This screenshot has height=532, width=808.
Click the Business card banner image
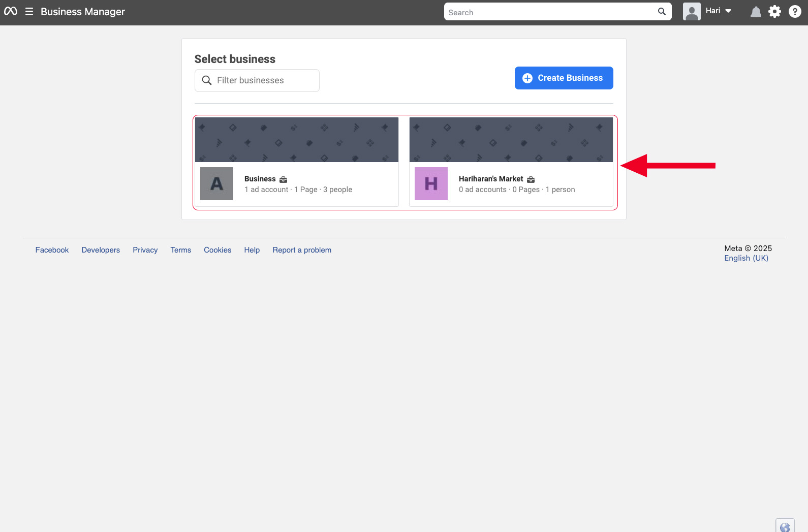(297, 140)
